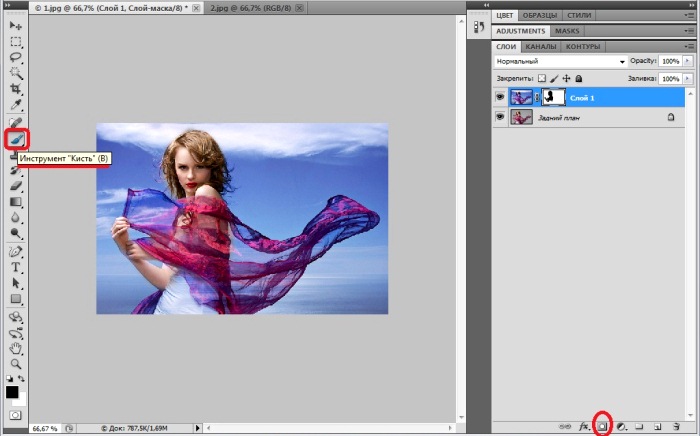Select the Move tool
This screenshot has width=700, height=436.
tap(16, 25)
